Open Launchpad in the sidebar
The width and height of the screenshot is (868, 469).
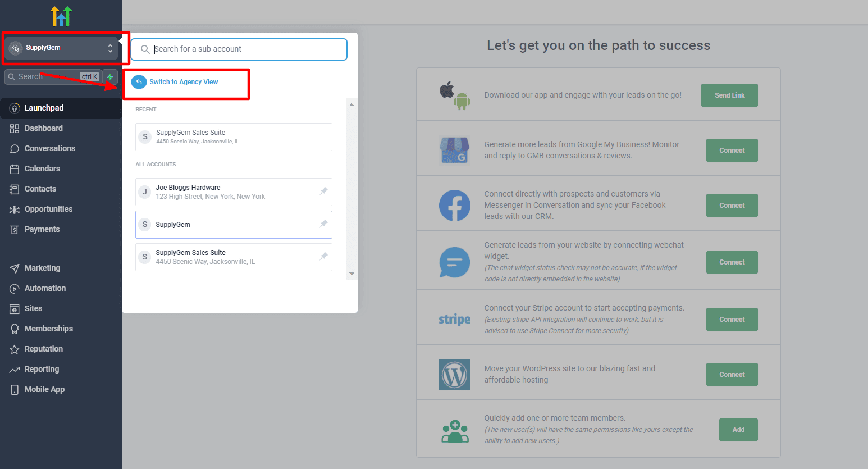pos(61,108)
